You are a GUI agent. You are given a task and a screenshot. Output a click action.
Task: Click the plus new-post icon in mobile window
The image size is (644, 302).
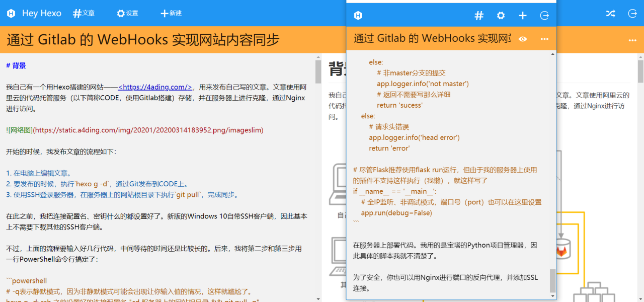(x=523, y=16)
